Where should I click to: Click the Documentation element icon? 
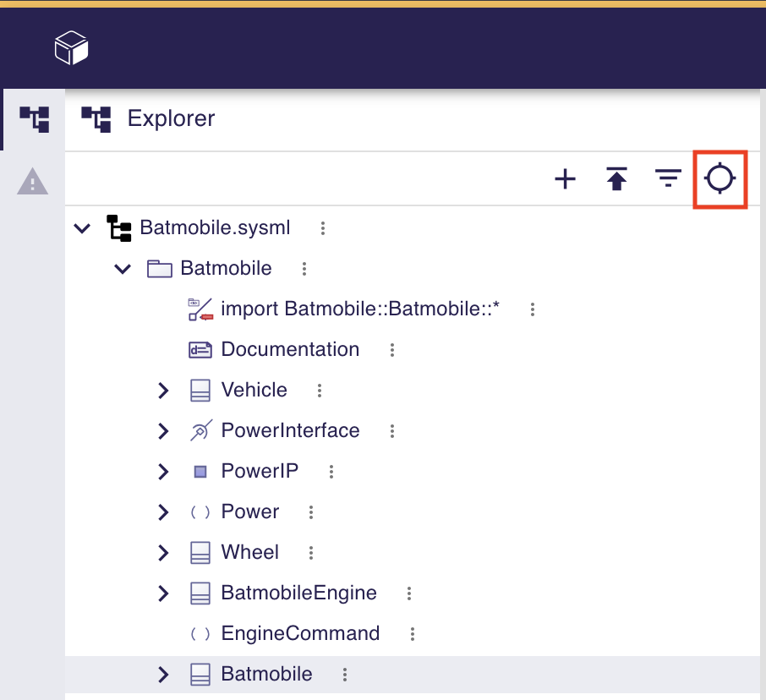pyautogui.click(x=200, y=349)
